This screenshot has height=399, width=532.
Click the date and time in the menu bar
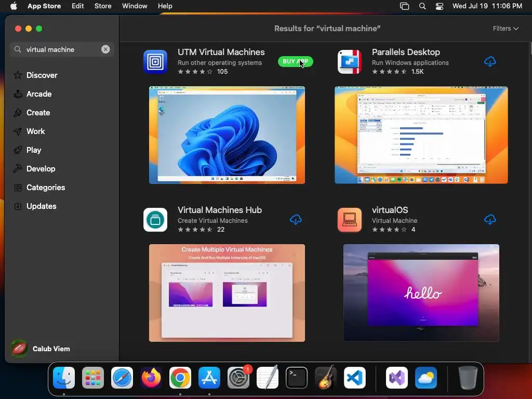(487, 6)
